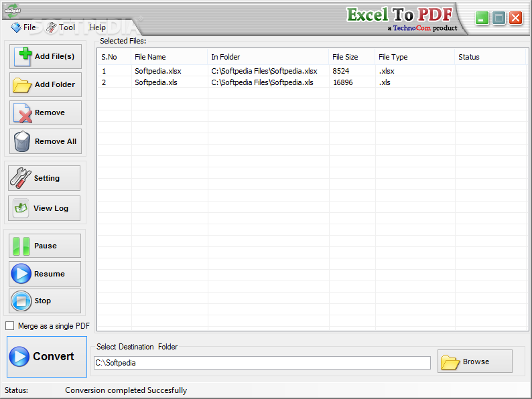
Task: Click the View Log document icon
Action: tap(21, 208)
